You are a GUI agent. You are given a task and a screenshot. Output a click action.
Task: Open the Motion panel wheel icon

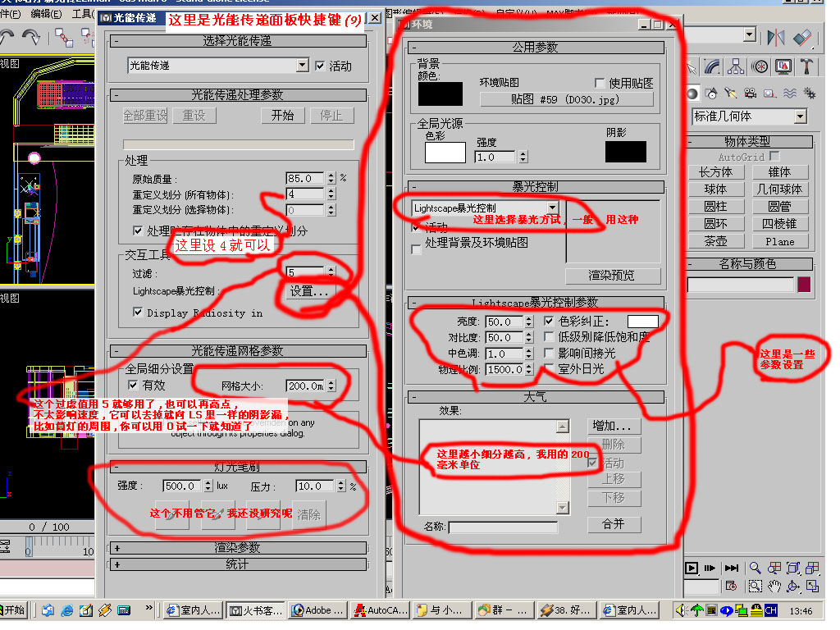[760, 66]
